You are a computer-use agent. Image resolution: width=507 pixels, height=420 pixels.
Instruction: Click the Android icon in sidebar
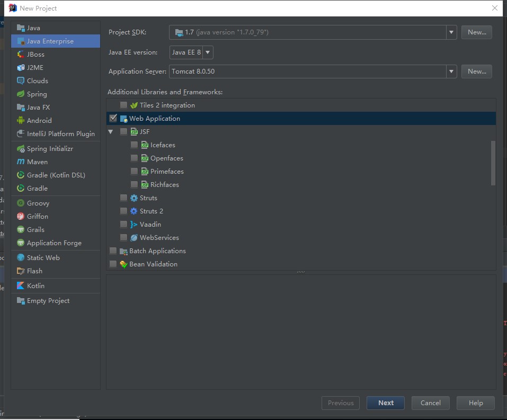[x=21, y=121]
